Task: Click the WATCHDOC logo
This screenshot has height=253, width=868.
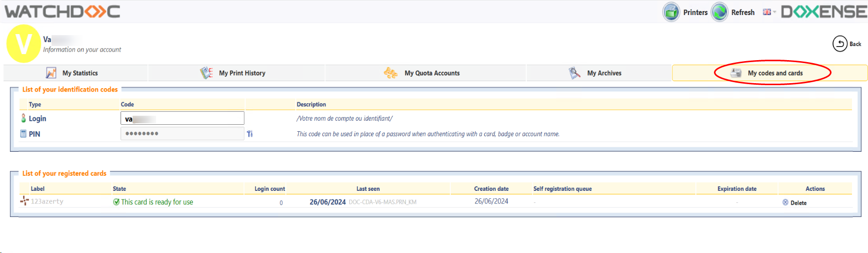Action: tap(63, 12)
